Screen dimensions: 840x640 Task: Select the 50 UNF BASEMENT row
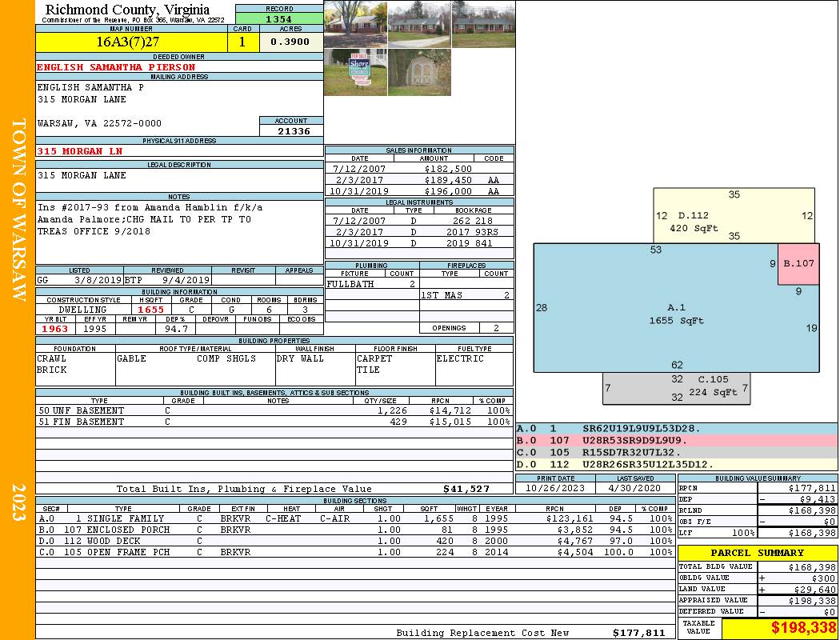(x=274, y=410)
